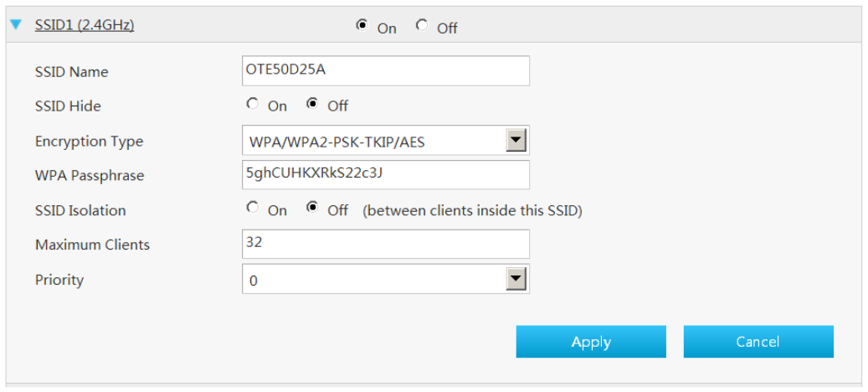Open the Priority combo box showing 0

[x=386, y=278]
